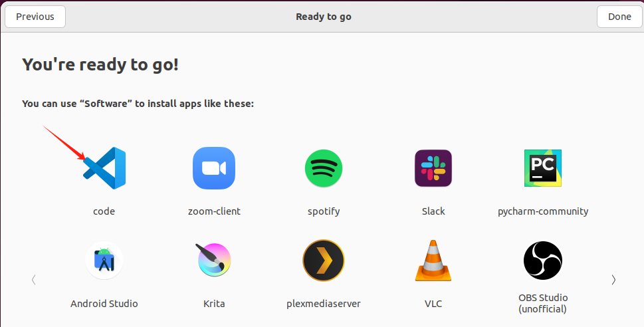Show next apps with right chevron

point(613,280)
